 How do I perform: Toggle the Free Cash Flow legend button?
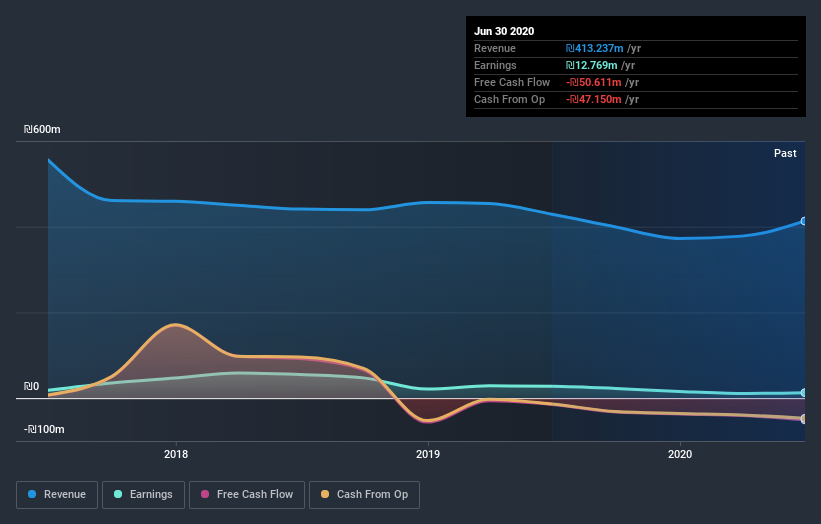[x=247, y=495]
